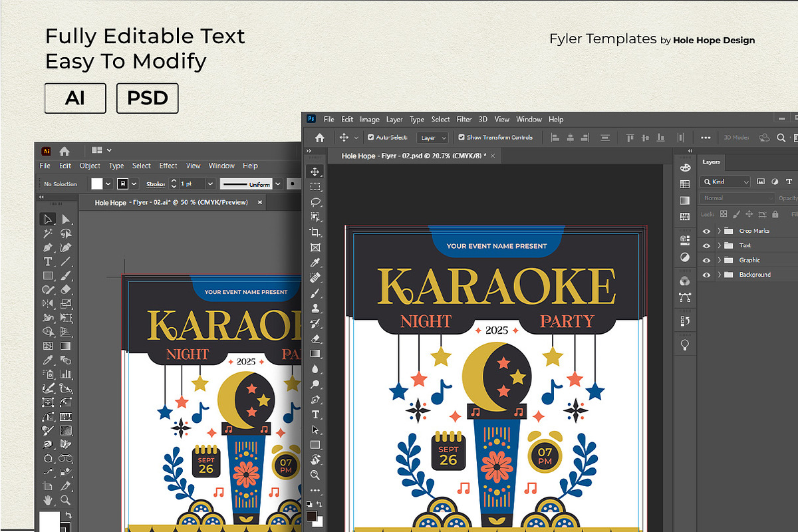Click Illustrator fill color swatch in control bar
This screenshot has height=532, width=798.
click(x=97, y=184)
